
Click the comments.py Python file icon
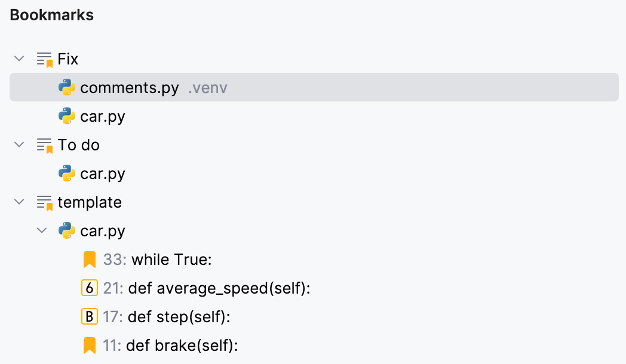click(x=66, y=88)
